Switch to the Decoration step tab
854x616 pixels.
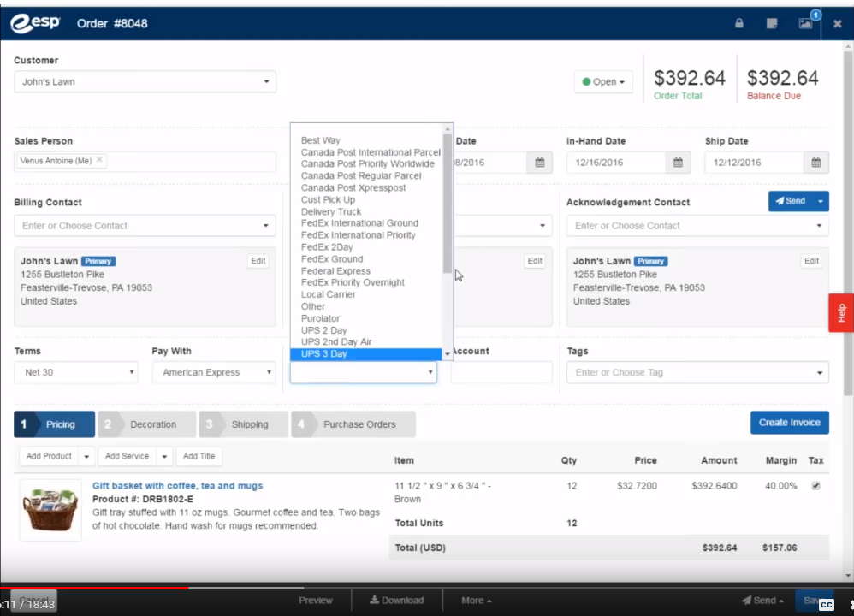point(147,424)
